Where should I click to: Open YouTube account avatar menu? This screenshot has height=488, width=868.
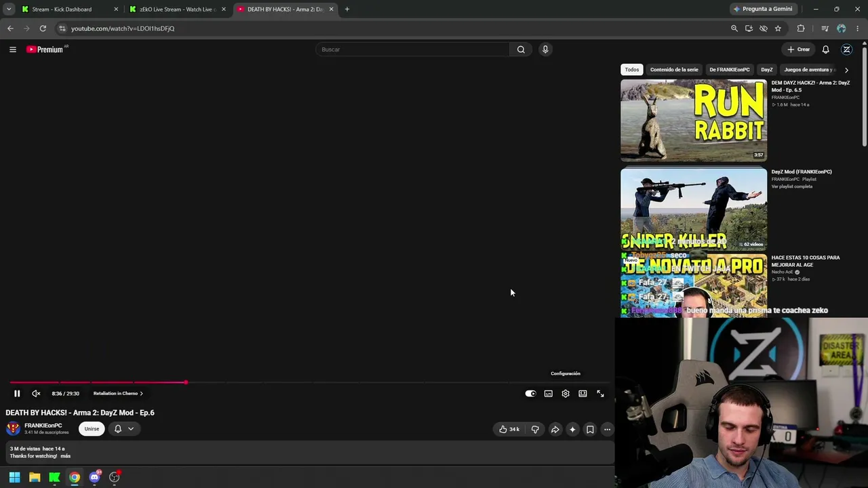[846, 49]
